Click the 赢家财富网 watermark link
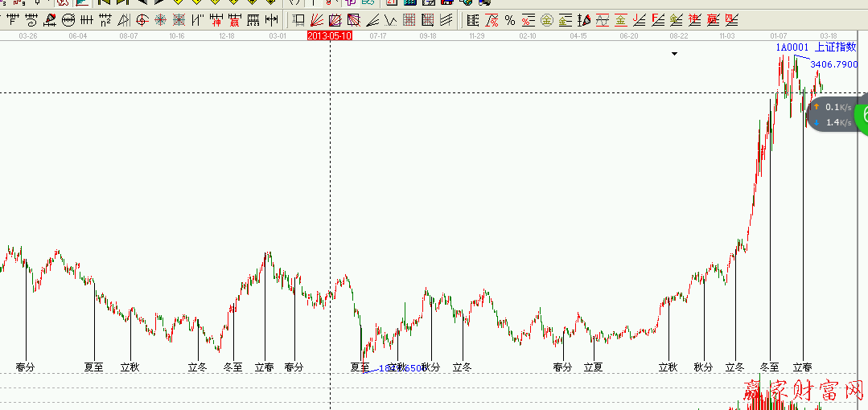868x410 pixels. click(x=802, y=392)
